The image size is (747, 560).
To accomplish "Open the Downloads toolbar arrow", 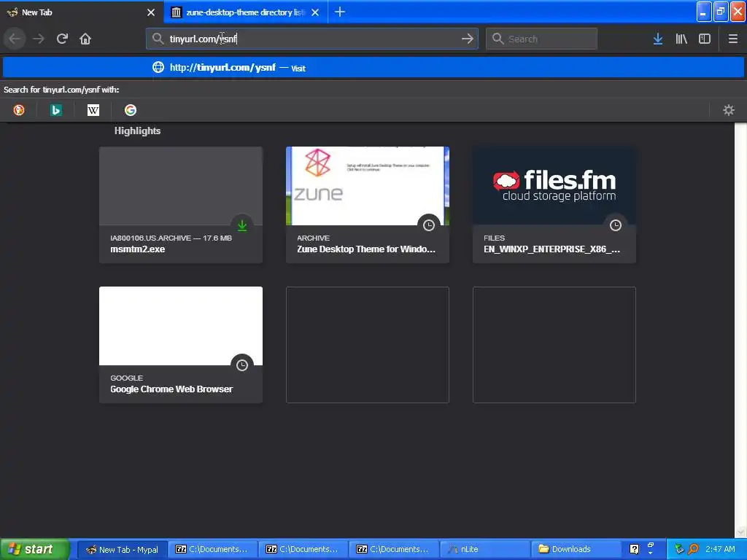I will 658,39.
